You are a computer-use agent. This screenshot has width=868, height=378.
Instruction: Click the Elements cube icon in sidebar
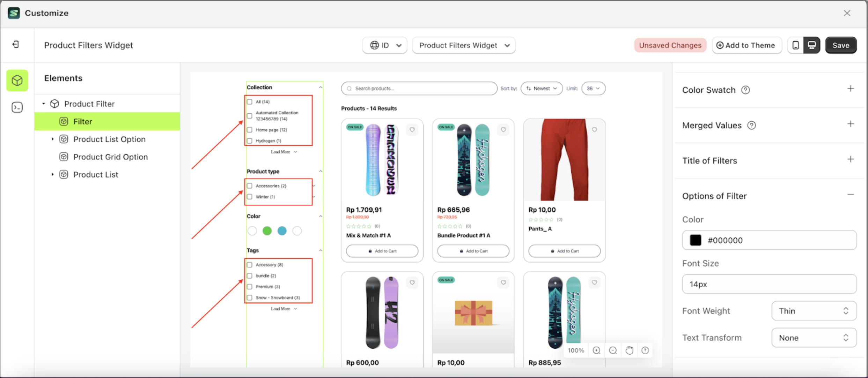(17, 81)
